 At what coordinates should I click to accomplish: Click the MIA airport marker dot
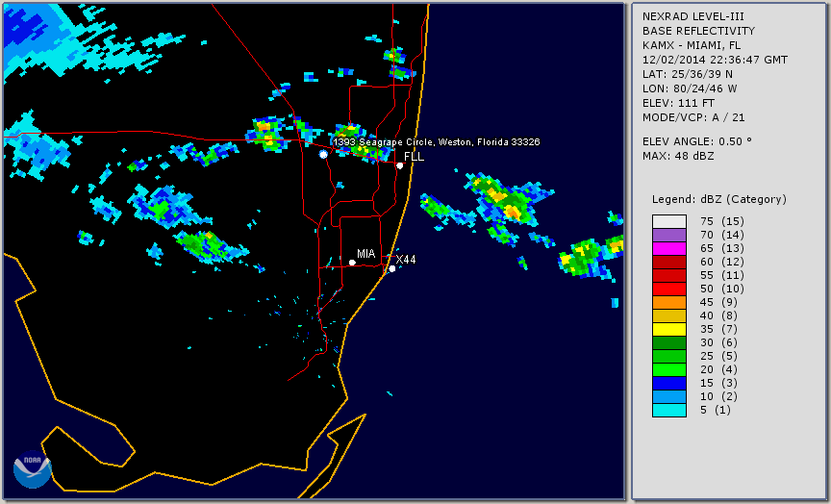coord(352,263)
